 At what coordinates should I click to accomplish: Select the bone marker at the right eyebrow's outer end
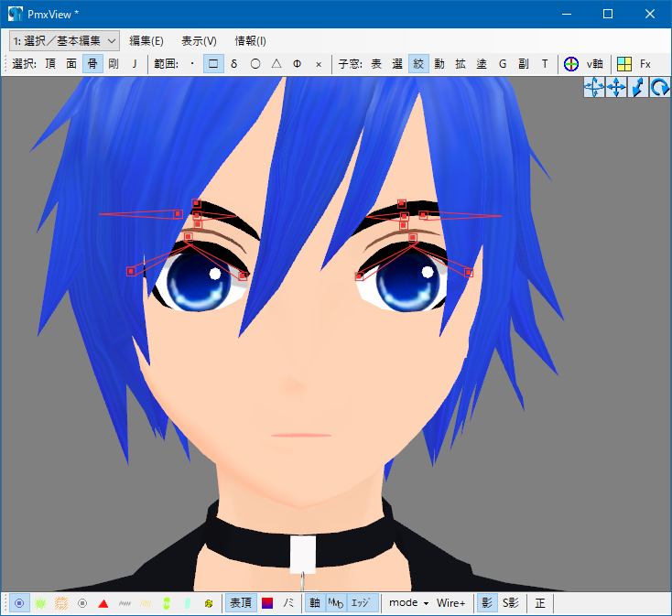pyautogui.click(x=423, y=214)
